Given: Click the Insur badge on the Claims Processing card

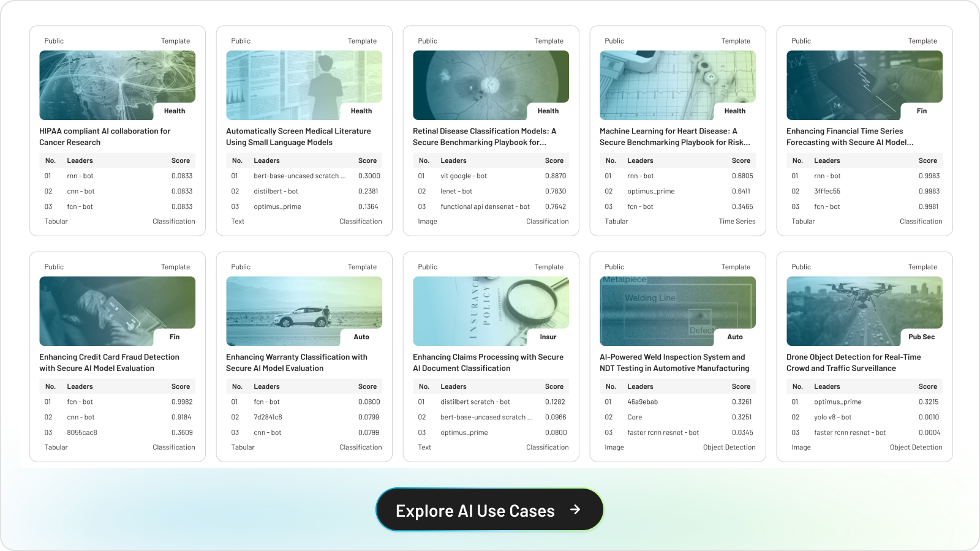Looking at the screenshot, I should click(x=547, y=337).
